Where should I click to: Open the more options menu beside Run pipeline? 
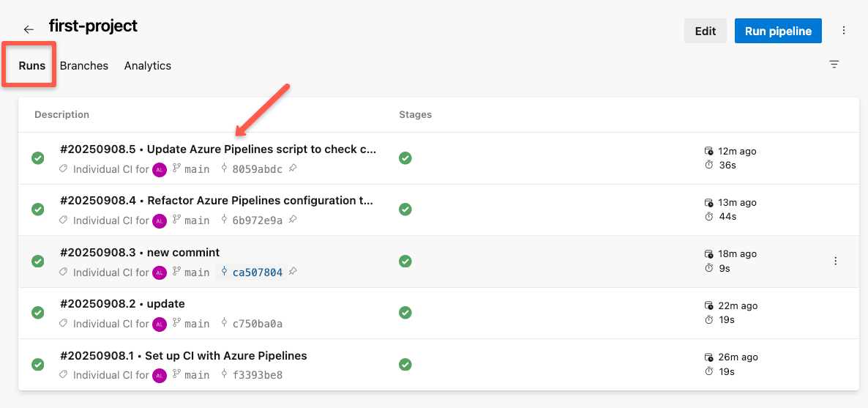tap(844, 31)
